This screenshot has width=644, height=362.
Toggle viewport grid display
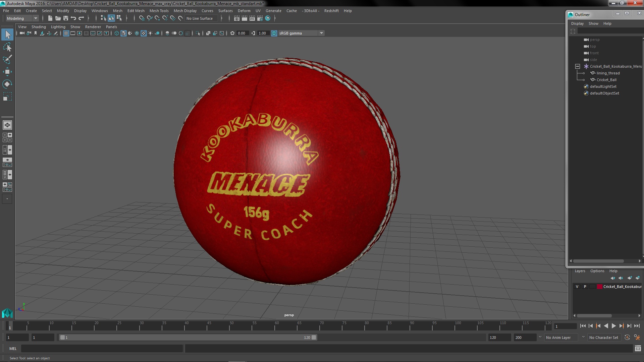point(66,33)
